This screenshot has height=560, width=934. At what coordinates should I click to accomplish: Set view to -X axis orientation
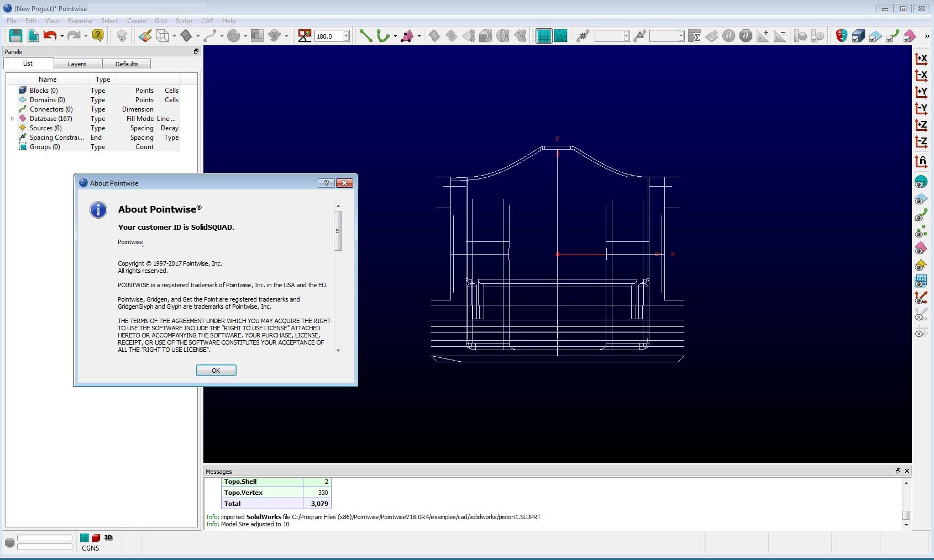(921, 75)
